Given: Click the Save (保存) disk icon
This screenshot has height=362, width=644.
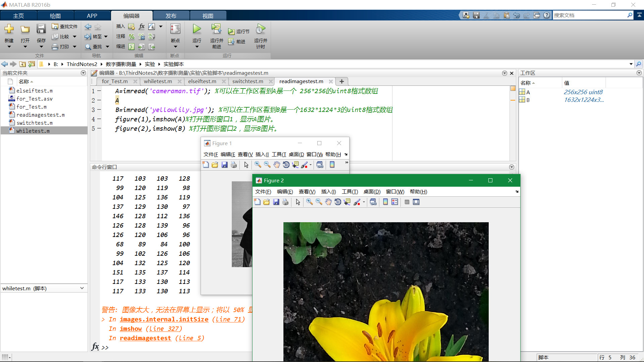Looking at the screenshot, I should (x=41, y=29).
